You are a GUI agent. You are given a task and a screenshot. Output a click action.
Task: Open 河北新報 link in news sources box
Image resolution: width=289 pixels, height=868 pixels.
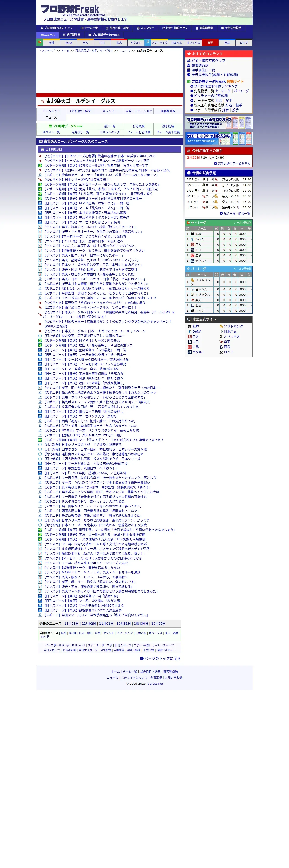[105, 650]
